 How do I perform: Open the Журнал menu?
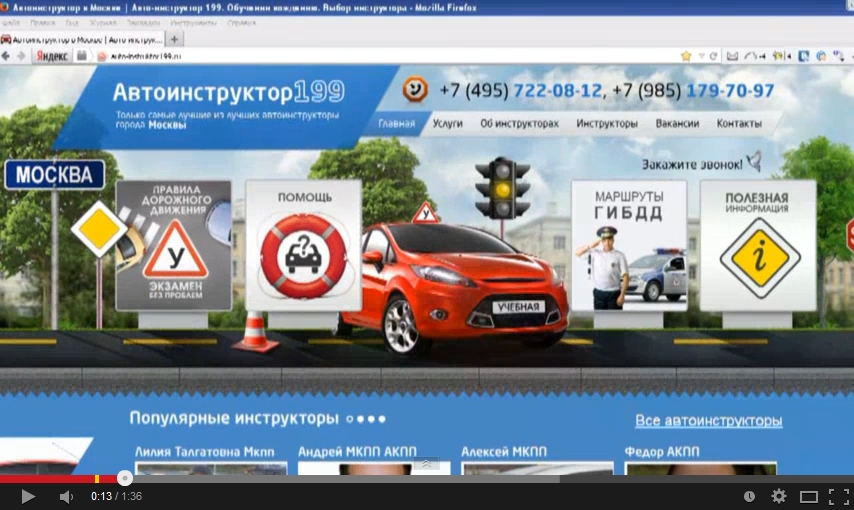[x=103, y=23]
